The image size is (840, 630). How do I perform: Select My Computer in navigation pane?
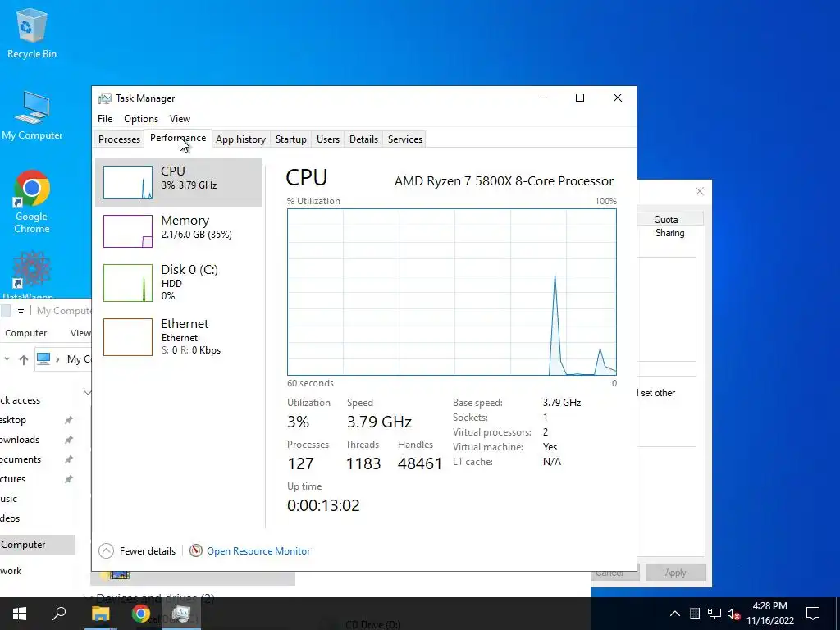coord(38,545)
